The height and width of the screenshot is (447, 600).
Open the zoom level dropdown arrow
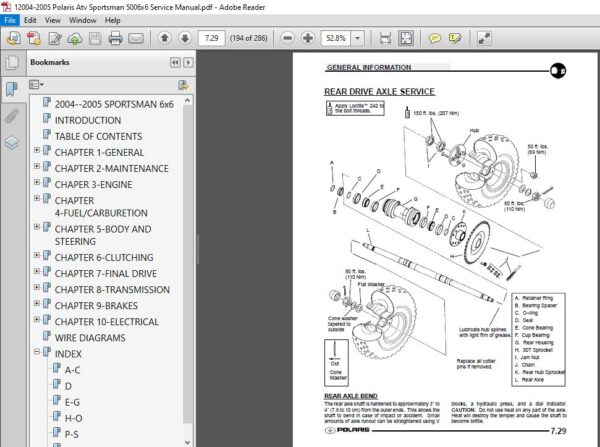357,38
